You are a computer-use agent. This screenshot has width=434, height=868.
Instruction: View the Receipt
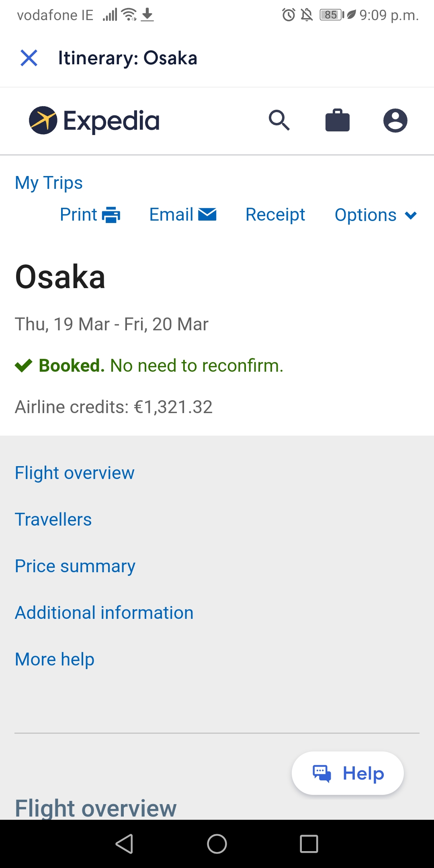(x=275, y=215)
